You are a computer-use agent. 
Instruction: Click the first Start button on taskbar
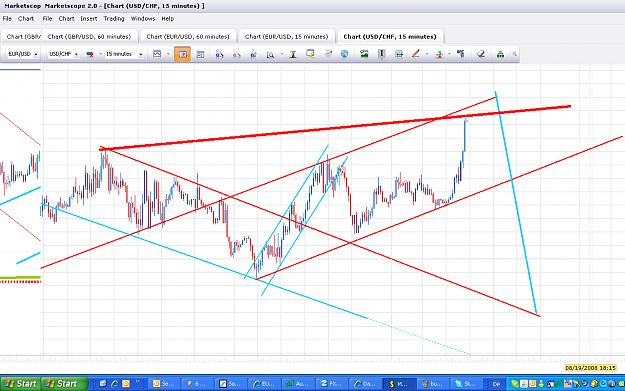point(21,383)
